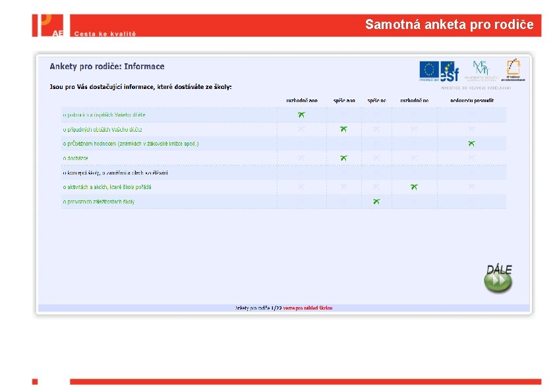Click the row label 'o případných obtížích Vašeho dítěte'
Image resolution: width=555 pixels, height=392 pixels.
pyautogui.click(x=102, y=130)
